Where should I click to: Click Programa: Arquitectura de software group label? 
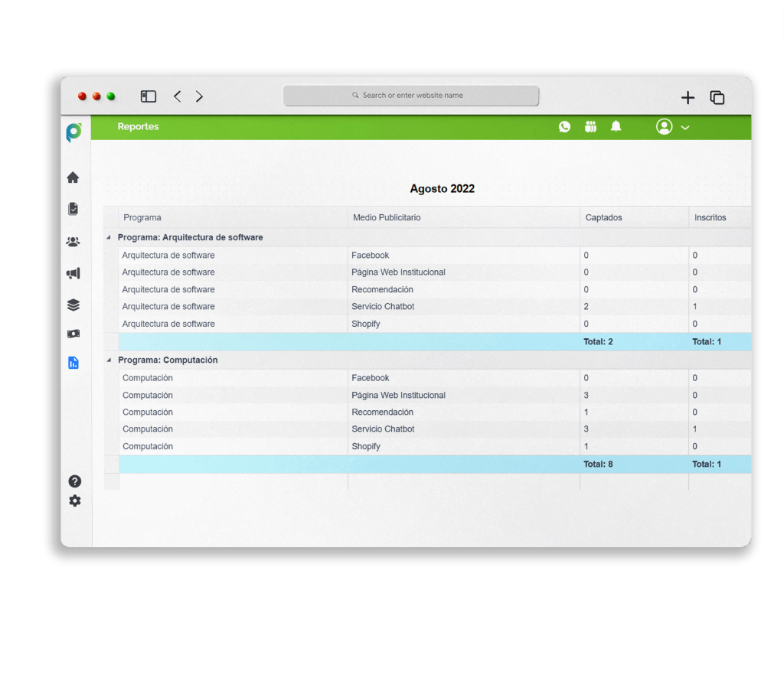[190, 237]
